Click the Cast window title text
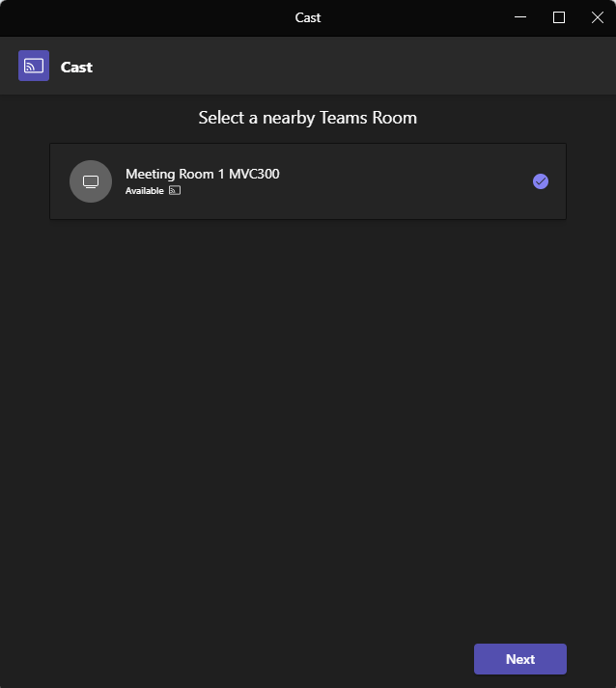Screen dimensions: 616x688 308,17
